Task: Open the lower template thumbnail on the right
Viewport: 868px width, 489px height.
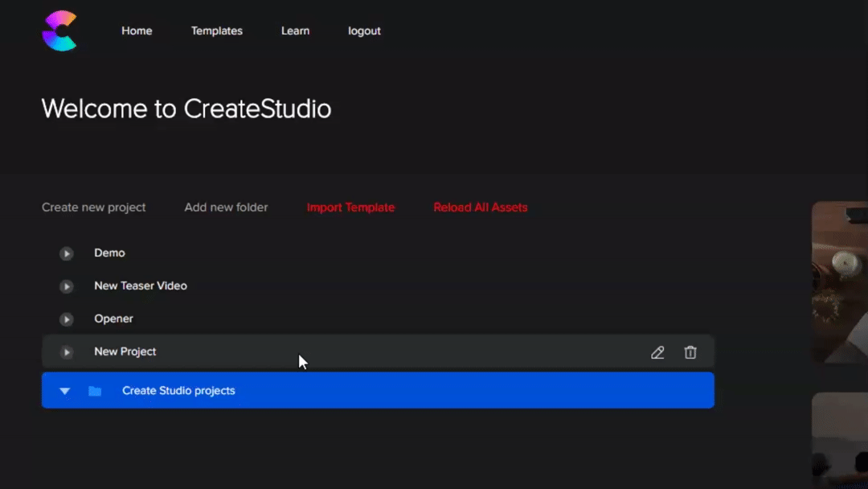Action: [x=840, y=441]
